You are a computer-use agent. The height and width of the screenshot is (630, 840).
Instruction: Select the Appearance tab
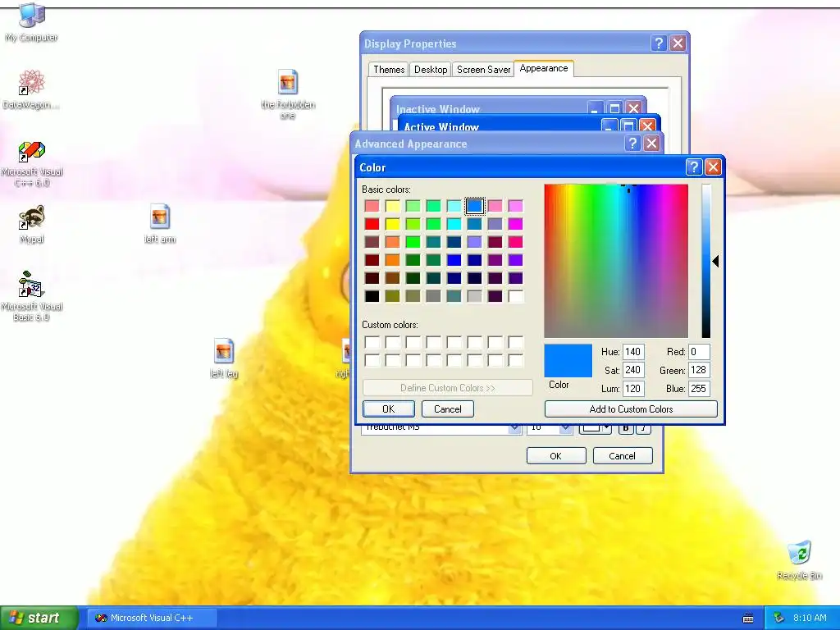coord(544,68)
